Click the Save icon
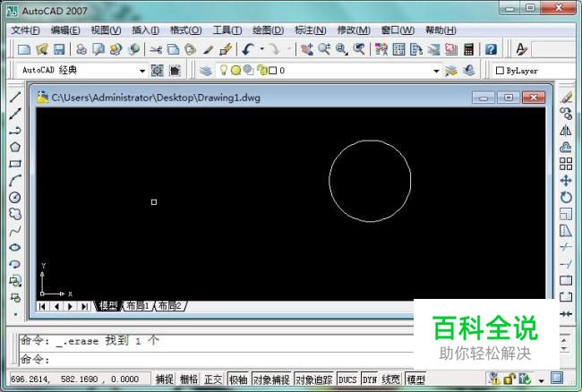The image size is (582, 392). coord(59,49)
